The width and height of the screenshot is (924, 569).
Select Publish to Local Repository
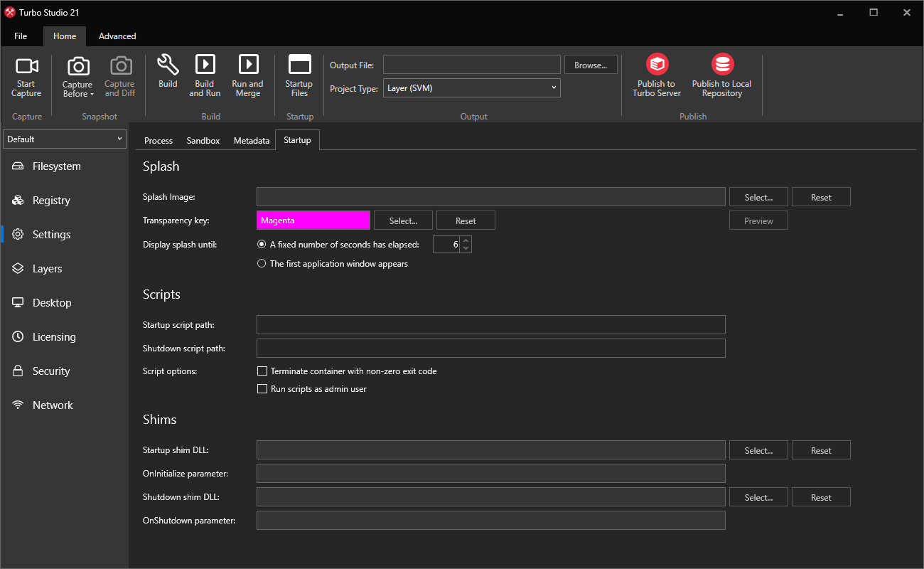tap(721, 74)
